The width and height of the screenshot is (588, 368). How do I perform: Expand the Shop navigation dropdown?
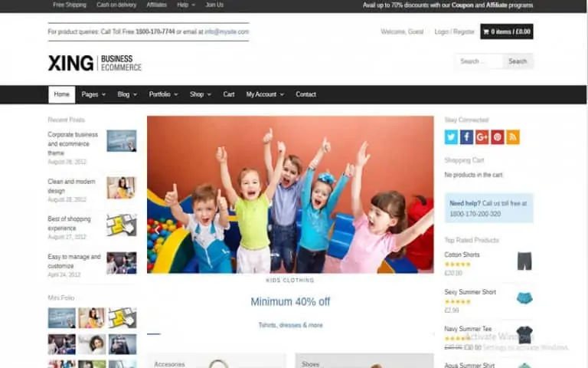pyautogui.click(x=201, y=94)
